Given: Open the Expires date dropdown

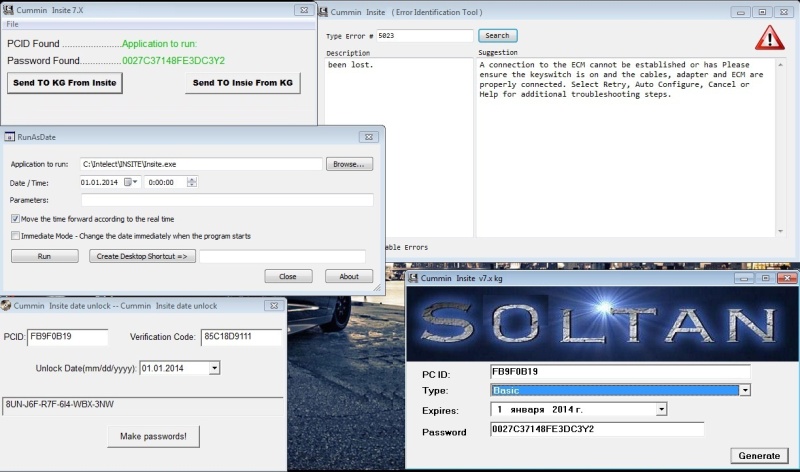Looking at the screenshot, I should click(661, 409).
